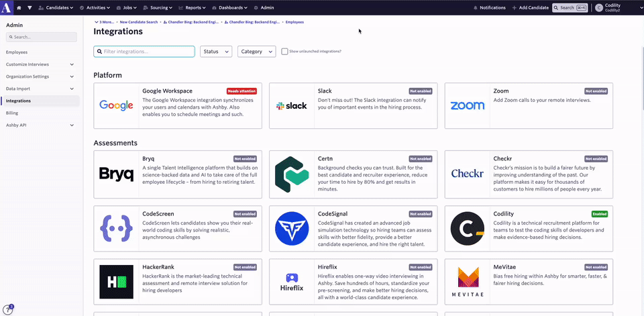Focus the Filter integrations input
This screenshot has width=644, height=316.
(144, 52)
